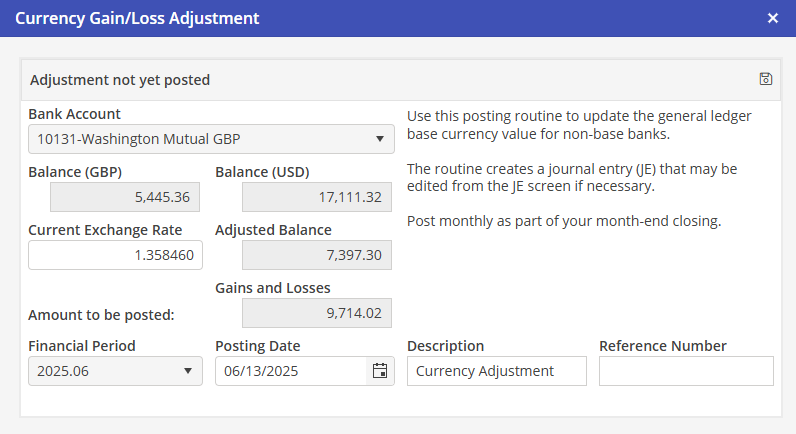Click the save icon in the adjustment header
Screen dimensions: 796x434
766,79
